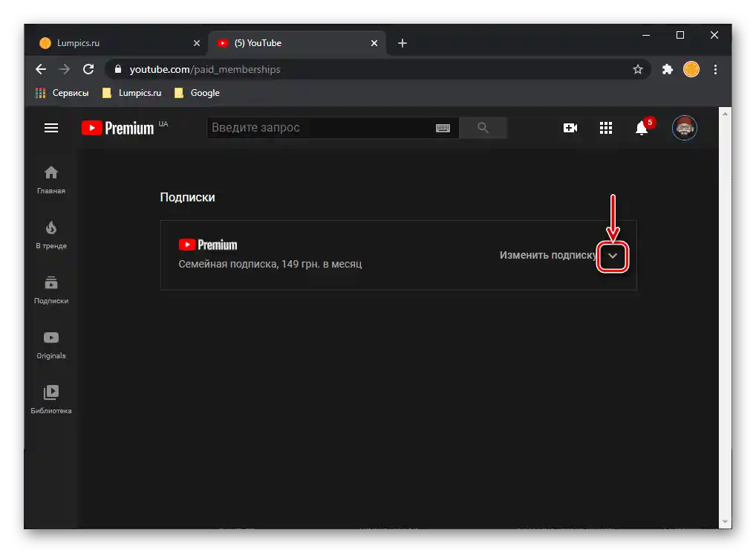Open the Сервисы apps shortcut
This screenshot has width=756, height=553.
click(62, 93)
